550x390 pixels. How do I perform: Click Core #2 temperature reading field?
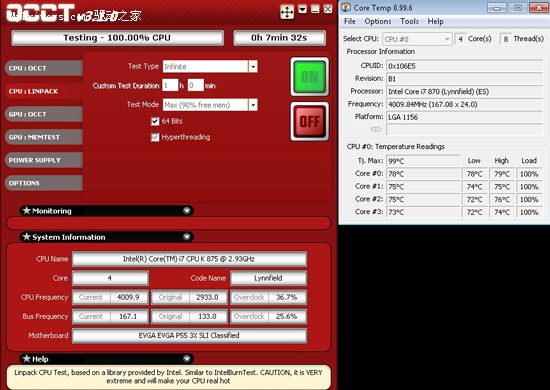[423, 199]
